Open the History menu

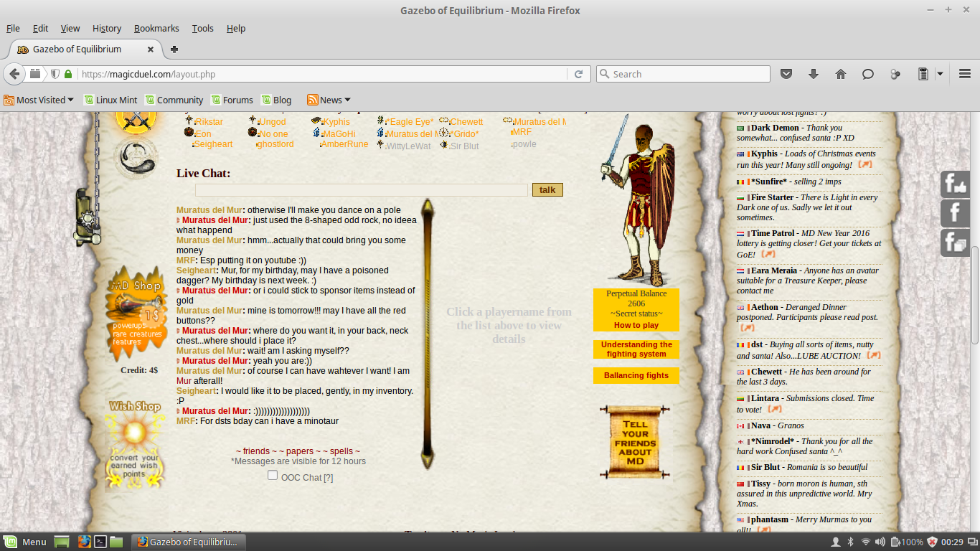coord(107,28)
